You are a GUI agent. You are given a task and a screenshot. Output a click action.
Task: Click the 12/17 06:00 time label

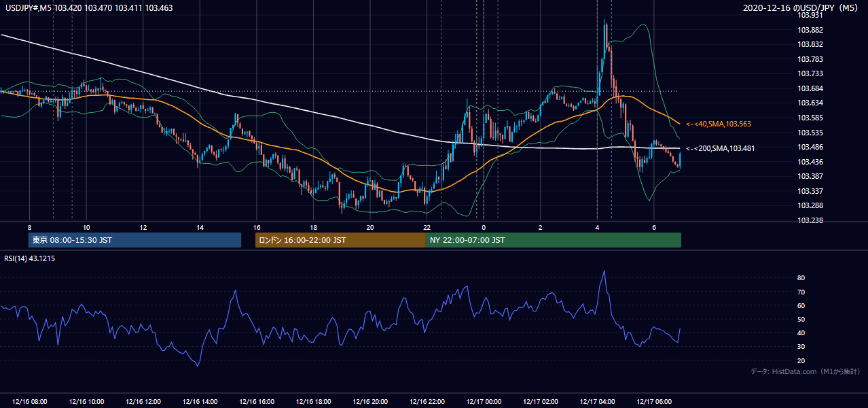click(654, 402)
